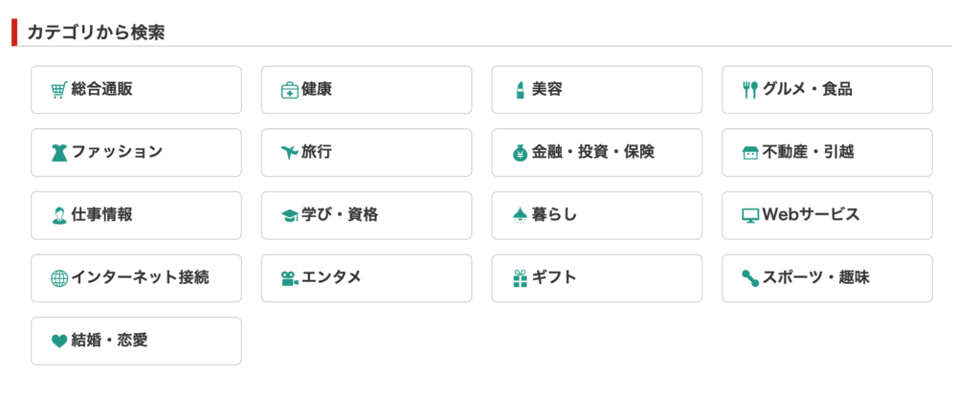Click the airplane icon beside 旅行
Viewport: 980px width, 394px height.
[x=289, y=153]
